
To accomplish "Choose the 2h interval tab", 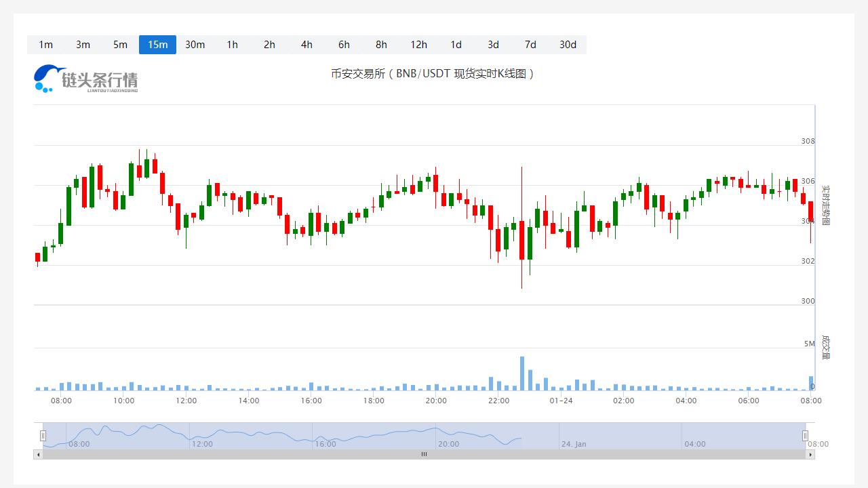I will [269, 45].
